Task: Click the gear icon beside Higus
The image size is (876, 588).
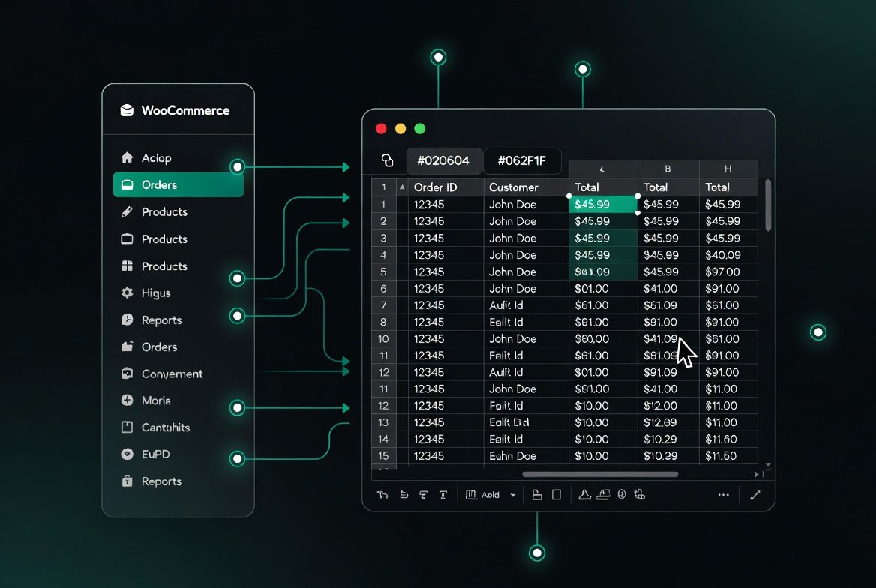Action: click(x=127, y=292)
